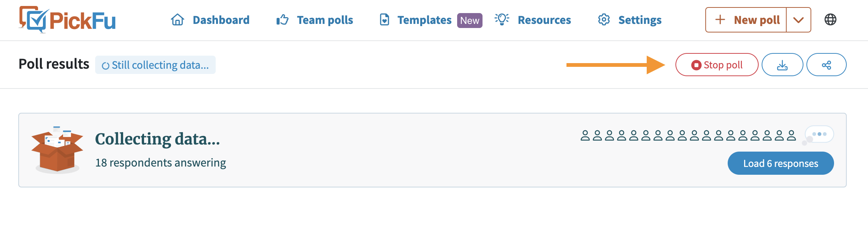The height and width of the screenshot is (233, 868).
Task: Open the Dashboard menu item
Action: click(x=221, y=20)
